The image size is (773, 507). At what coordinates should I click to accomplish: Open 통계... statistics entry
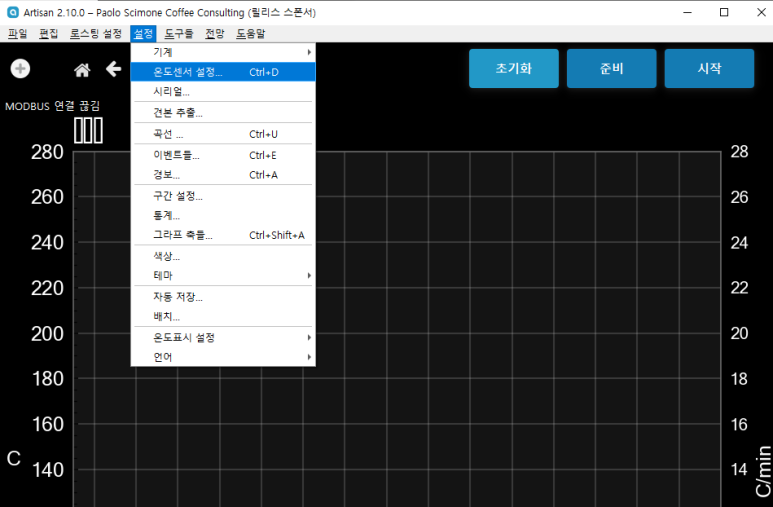223,216
